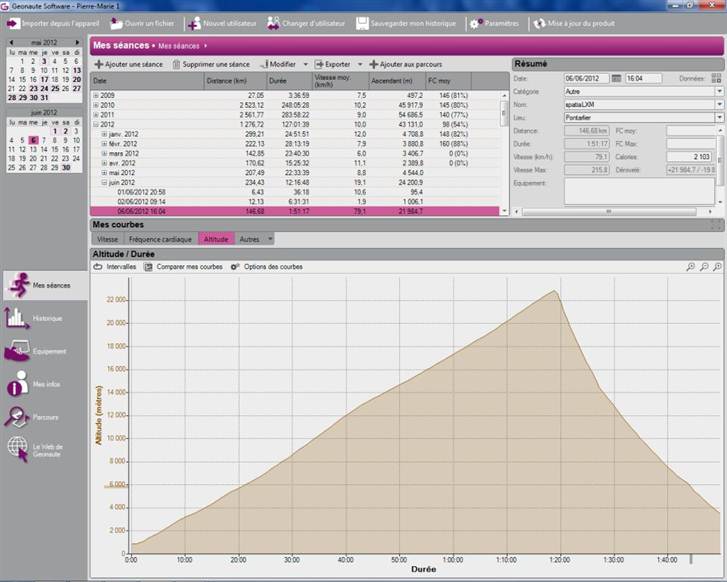This screenshot has height=582, width=727.
Task: Sort by FC moy column header
Action: (448, 81)
